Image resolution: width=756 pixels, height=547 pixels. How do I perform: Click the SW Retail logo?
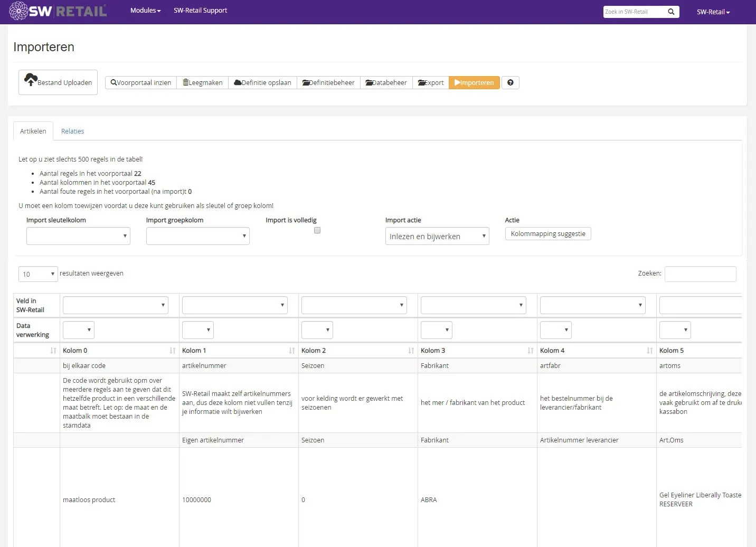point(58,11)
